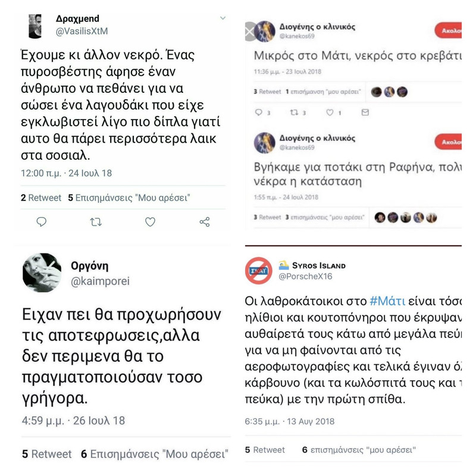The height and width of the screenshot is (476, 476).
Task: View 6 Επισημάνσεις likes on Οργόνη tweet
Action: [x=155, y=454]
